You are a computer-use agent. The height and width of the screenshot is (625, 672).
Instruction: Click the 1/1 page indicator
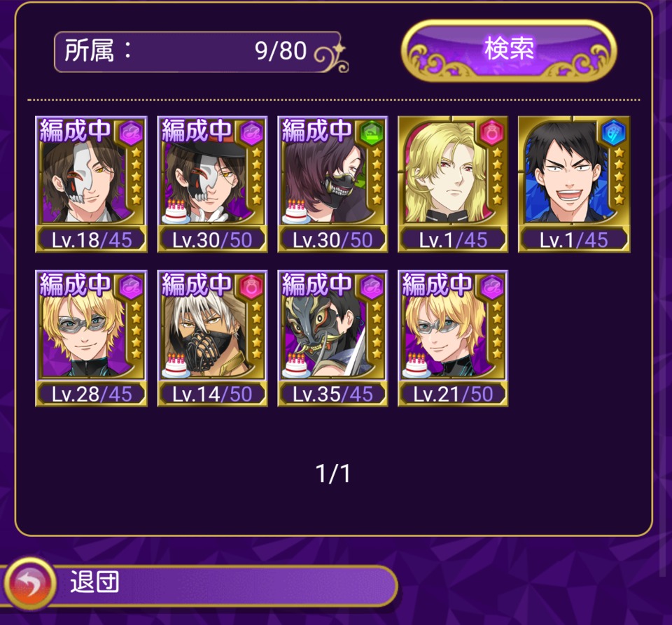point(332,474)
